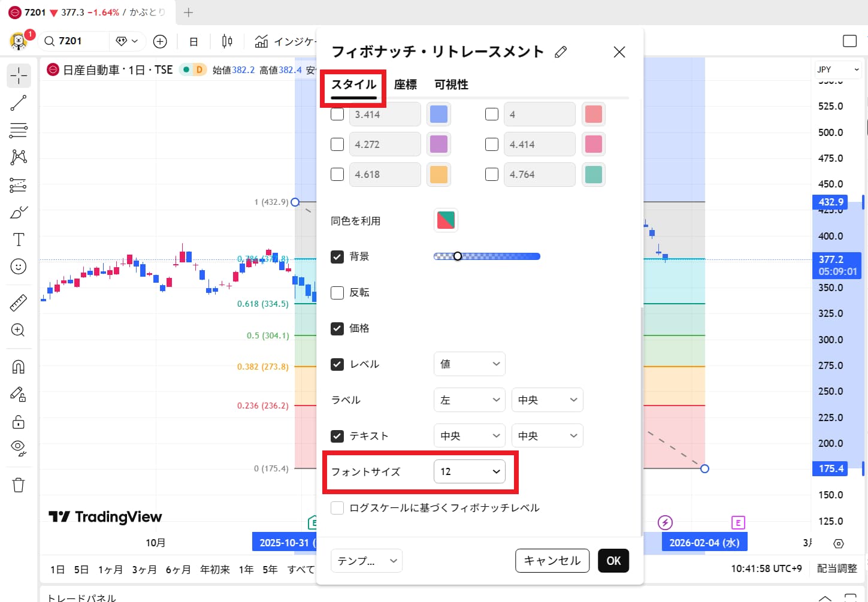The width and height of the screenshot is (868, 602).
Task: Open the フォントサイズ dropdown
Action: pyautogui.click(x=469, y=471)
